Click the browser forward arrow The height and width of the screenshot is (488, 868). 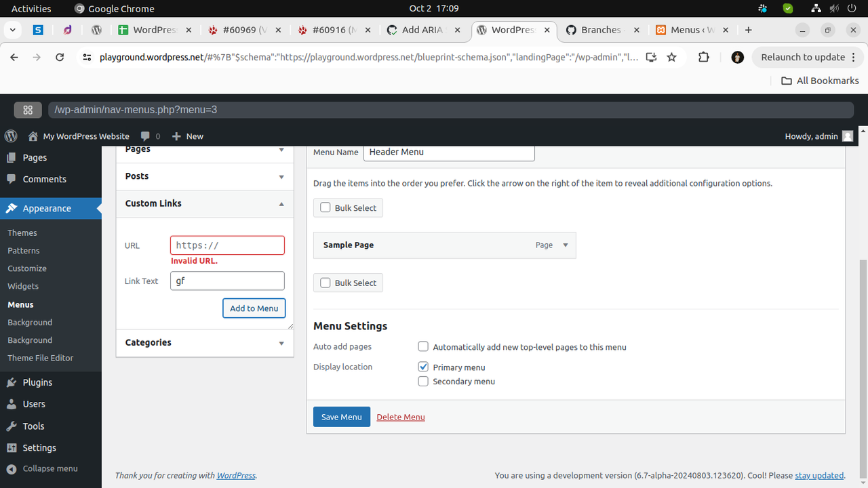point(37,58)
